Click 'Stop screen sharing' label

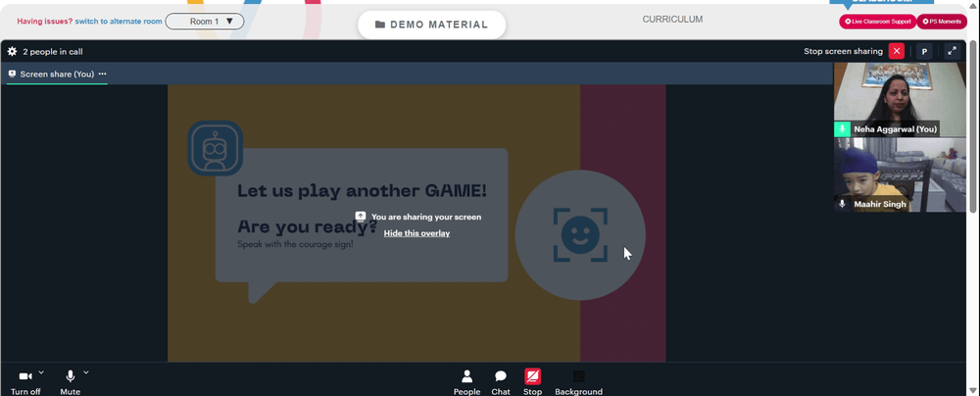843,51
